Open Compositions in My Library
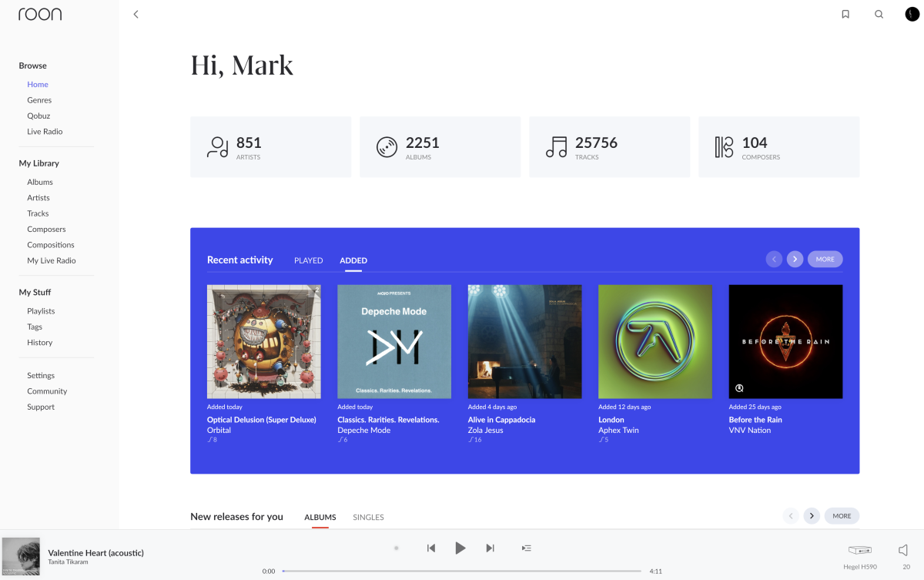Screen dimensions: 924x580 (x=51, y=245)
